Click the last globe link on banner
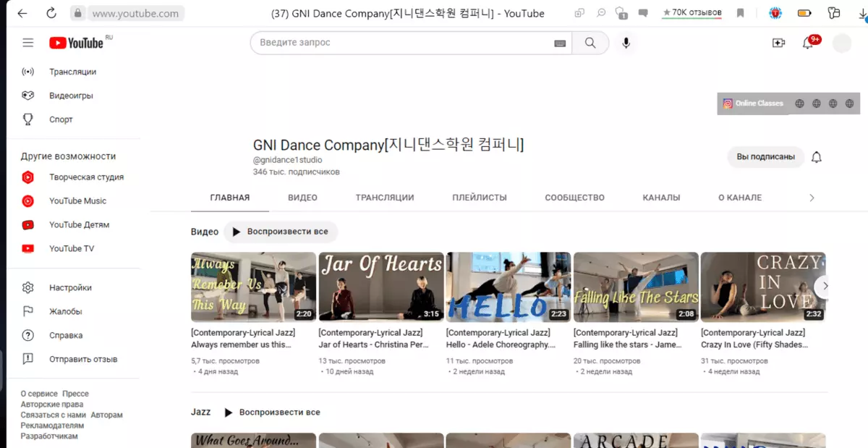 click(849, 103)
